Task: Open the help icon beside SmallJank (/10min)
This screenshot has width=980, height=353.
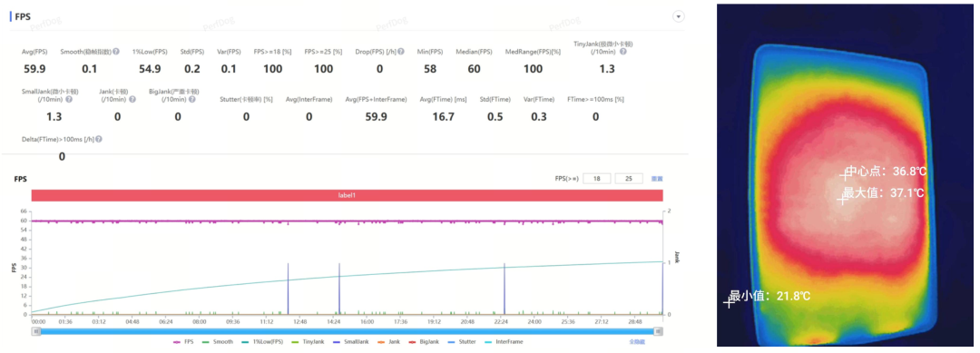Action: 68,99
